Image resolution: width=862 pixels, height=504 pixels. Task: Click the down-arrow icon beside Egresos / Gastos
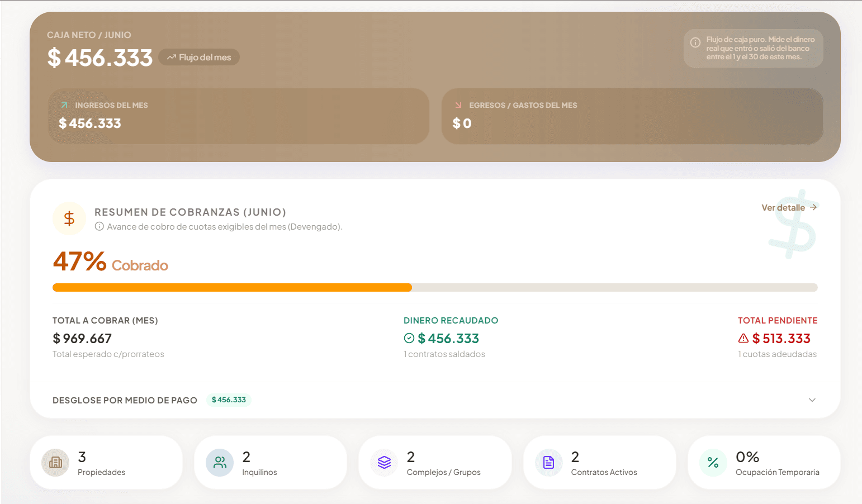coord(458,105)
